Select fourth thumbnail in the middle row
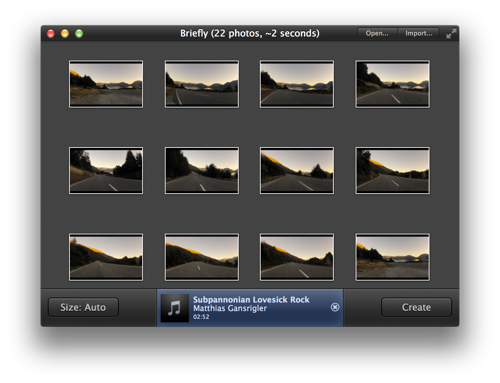This screenshot has height=383, width=500. [x=392, y=170]
